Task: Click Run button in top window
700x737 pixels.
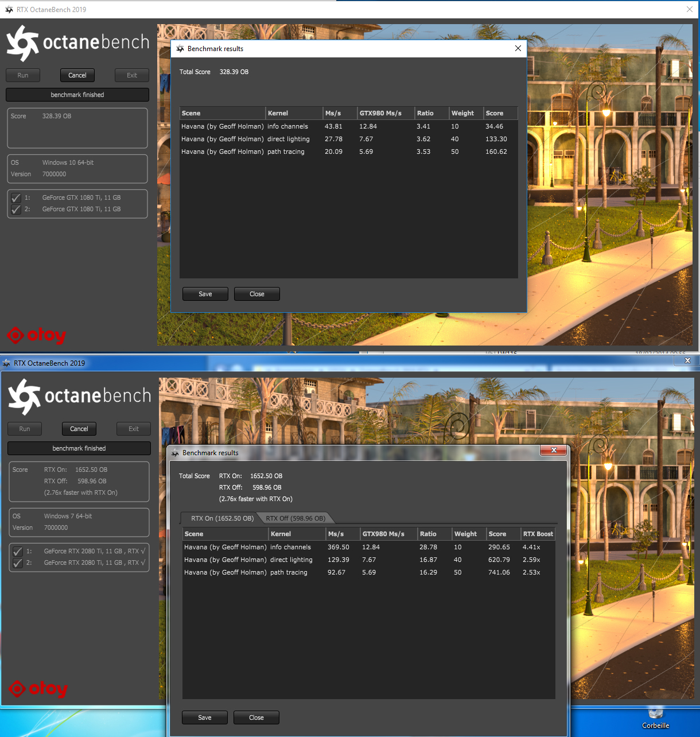Action: pos(23,75)
